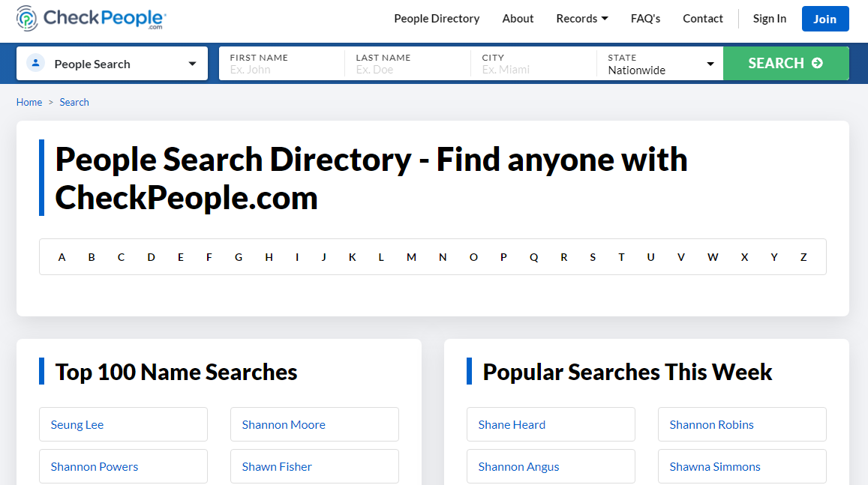This screenshot has height=485, width=868.
Task: Open the Seung Lee name search
Action: point(123,425)
